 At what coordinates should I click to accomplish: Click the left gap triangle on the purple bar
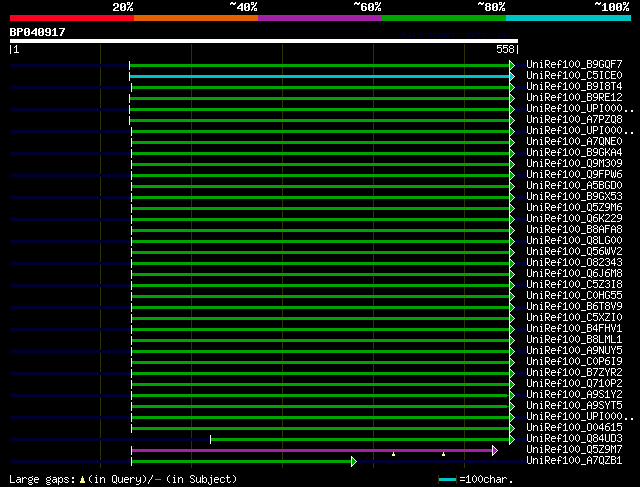[393, 454]
